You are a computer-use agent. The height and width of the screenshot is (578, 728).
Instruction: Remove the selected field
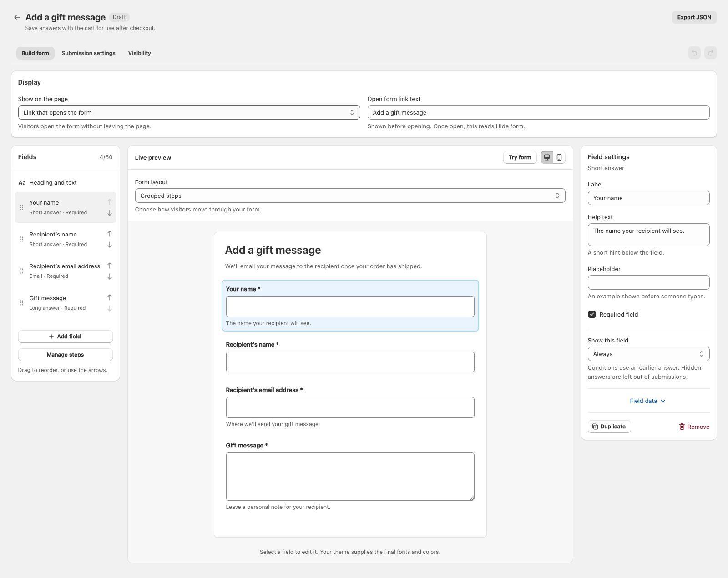point(694,427)
